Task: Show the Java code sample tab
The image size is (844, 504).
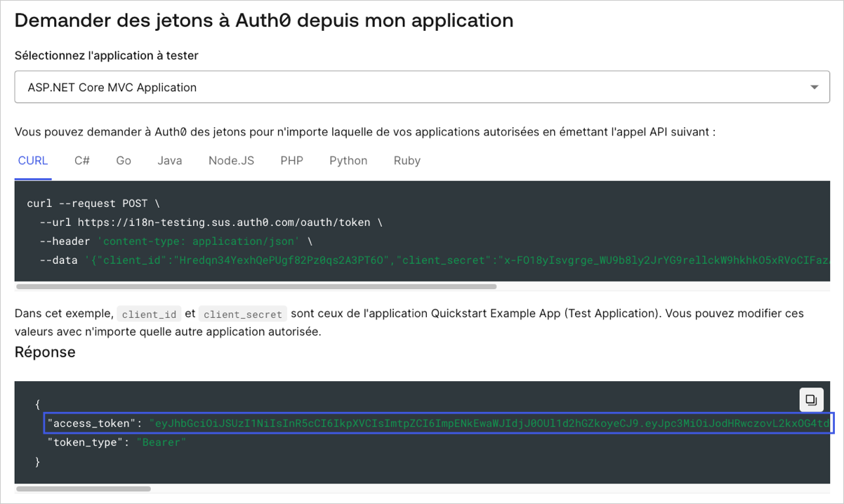Action: tap(170, 161)
